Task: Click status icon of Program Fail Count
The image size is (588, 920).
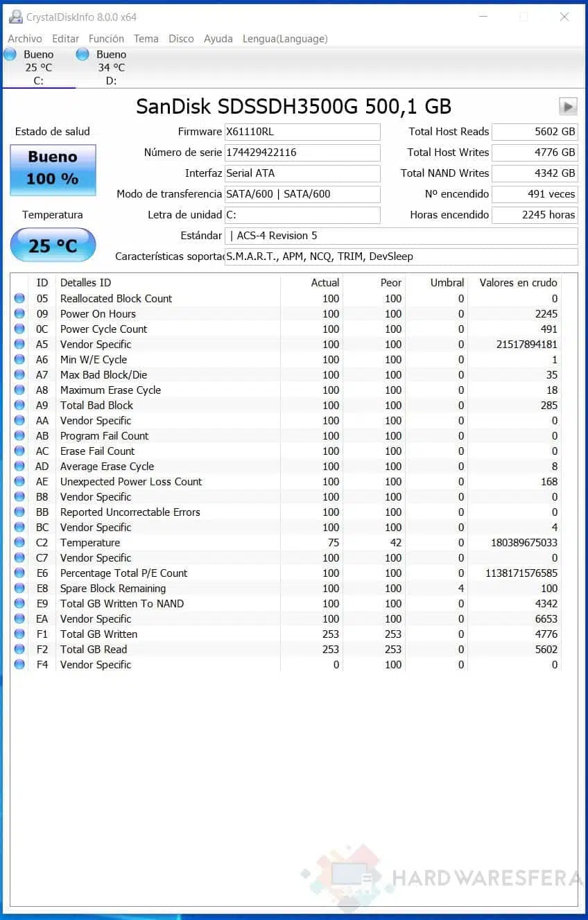Action: [x=19, y=436]
